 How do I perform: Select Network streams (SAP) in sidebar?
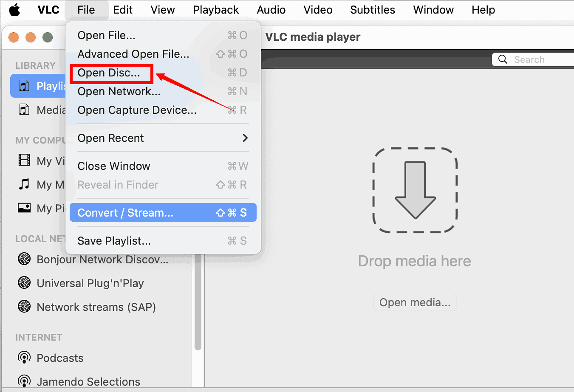pos(96,307)
